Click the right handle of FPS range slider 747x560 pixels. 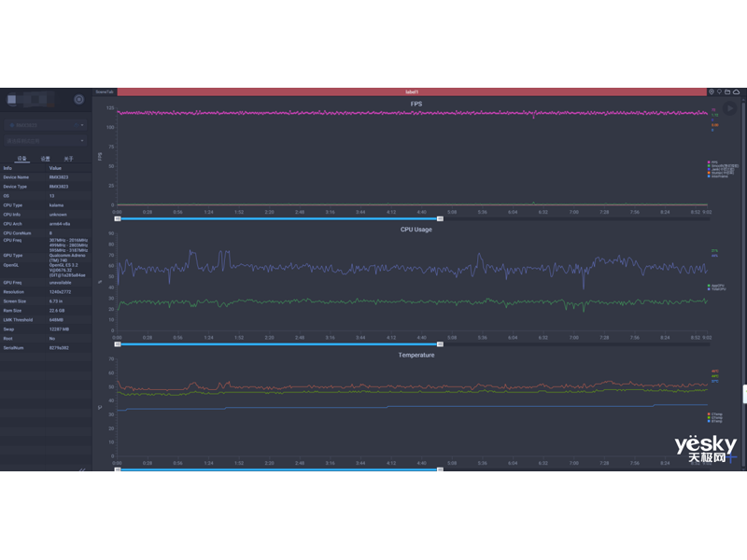tap(440, 218)
